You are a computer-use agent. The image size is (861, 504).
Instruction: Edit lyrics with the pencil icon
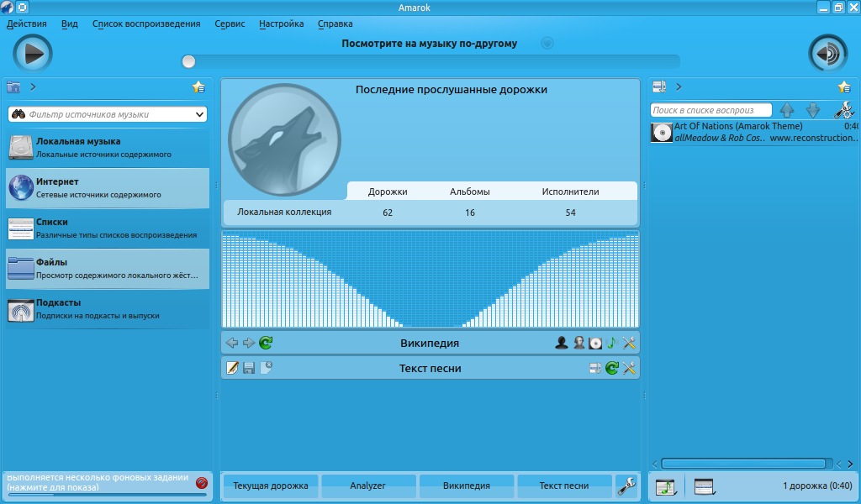click(x=232, y=368)
